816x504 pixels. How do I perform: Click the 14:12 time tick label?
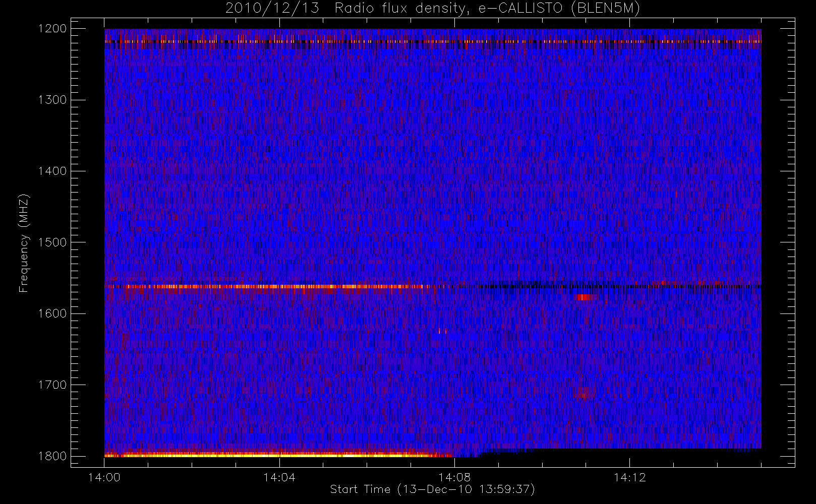(x=629, y=477)
